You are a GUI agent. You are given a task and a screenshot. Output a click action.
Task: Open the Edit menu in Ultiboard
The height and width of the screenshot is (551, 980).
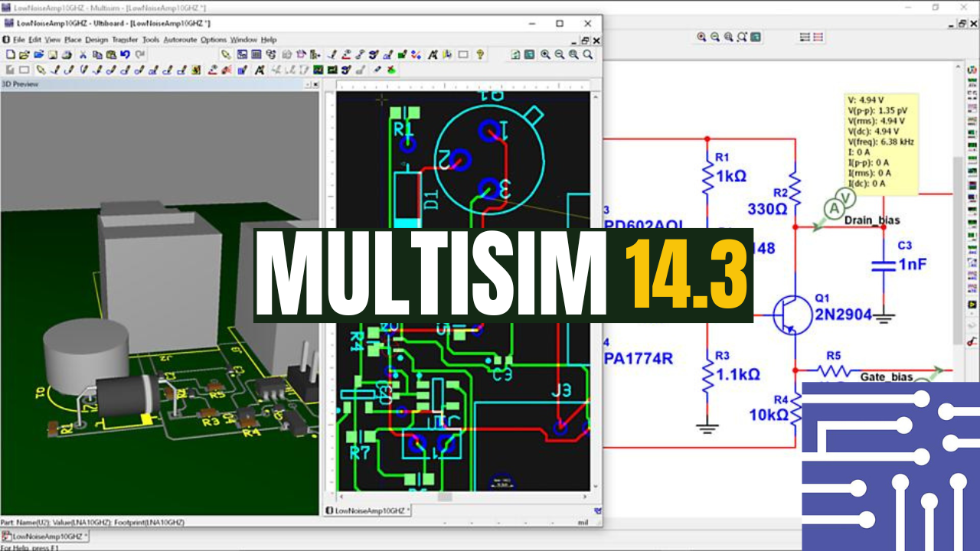point(35,40)
